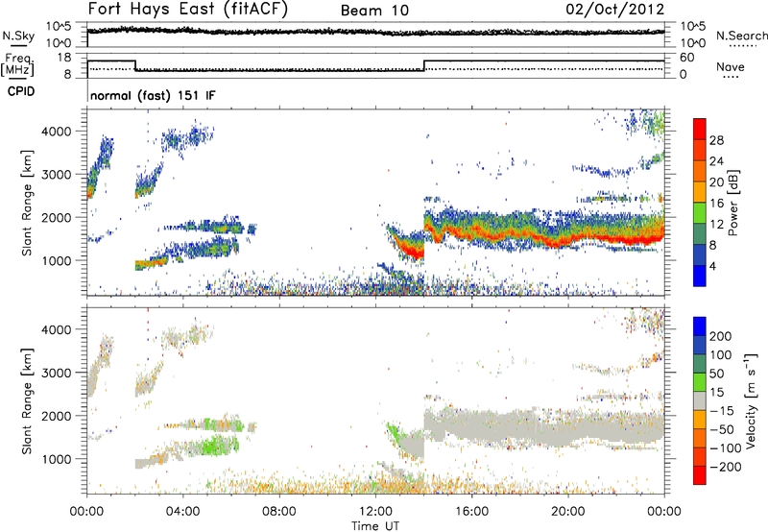Click the "28" power colorbar label

pos(716,140)
